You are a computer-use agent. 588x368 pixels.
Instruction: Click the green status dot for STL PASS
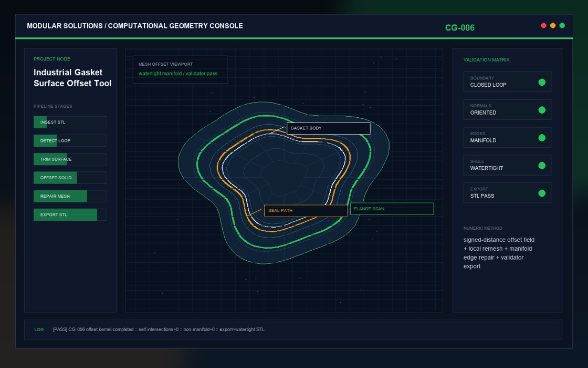pyautogui.click(x=542, y=193)
